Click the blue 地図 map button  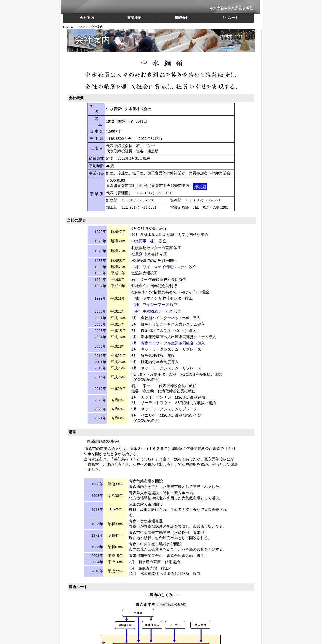pyautogui.click(x=200, y=187)
